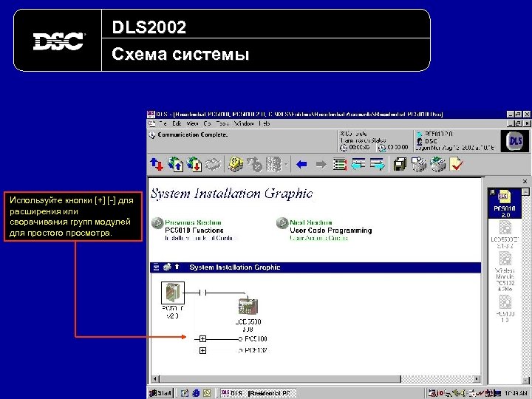Click the collapse icon in blue section header
532x399 pixels.
tap(156, 267)
